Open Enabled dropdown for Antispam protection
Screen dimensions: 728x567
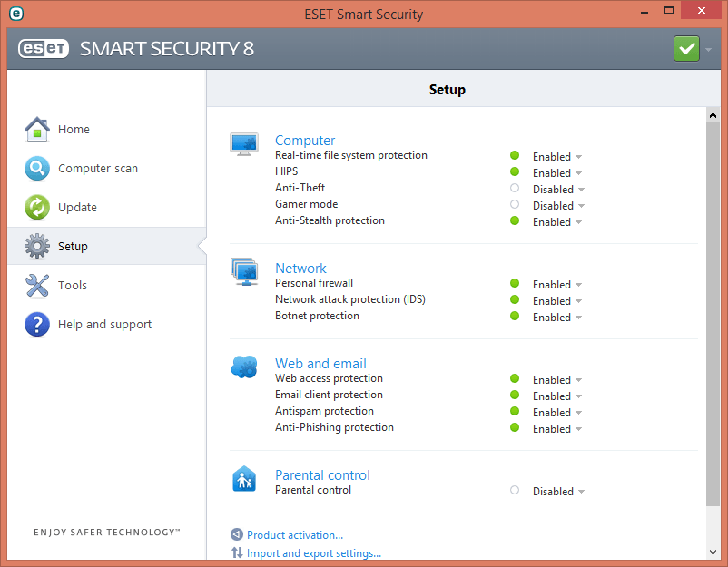click(557, 413)
